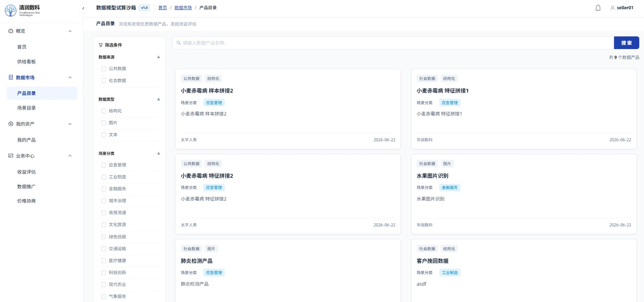Enable the 文本 checkbox
Viewport: 644px width, 302px height.
tap(104, 135)
